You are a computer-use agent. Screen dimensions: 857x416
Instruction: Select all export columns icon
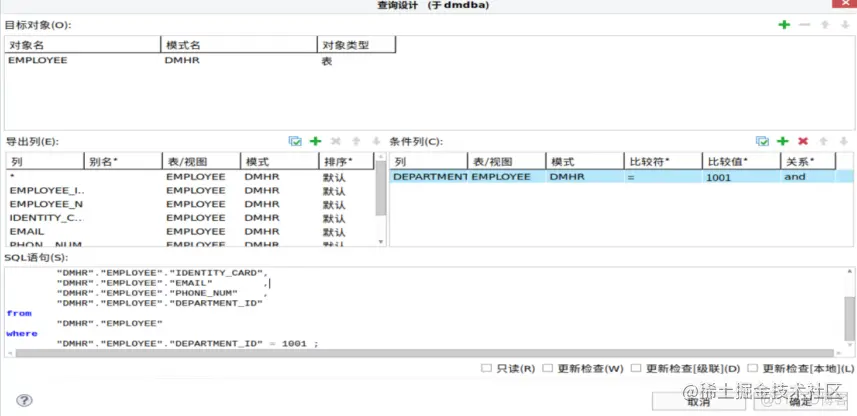(x=295, y=141)
